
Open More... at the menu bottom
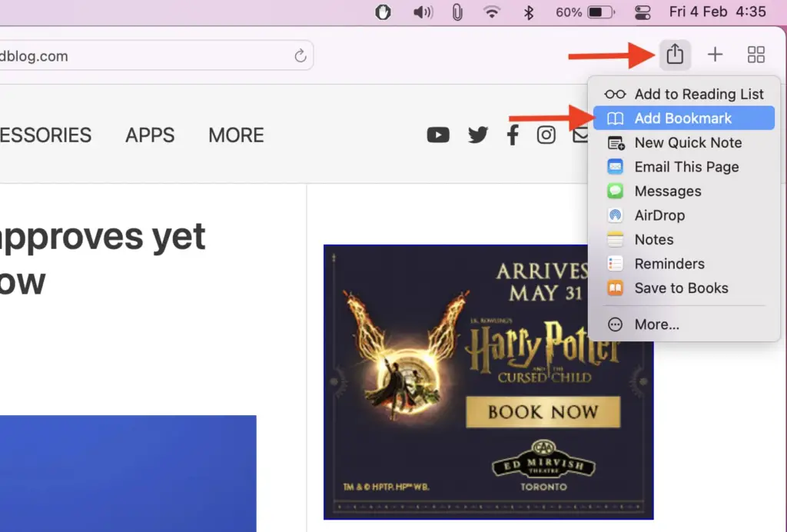[x=657, y=324]
